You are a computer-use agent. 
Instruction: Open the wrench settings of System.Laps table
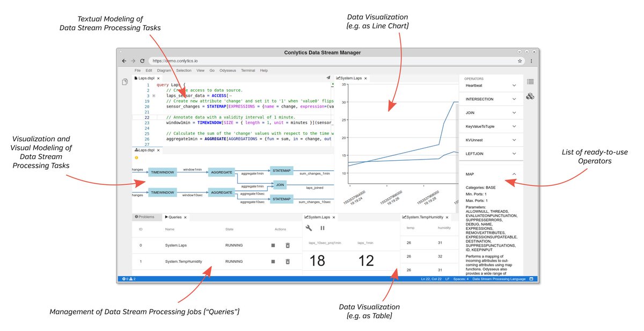pos(309,228)
